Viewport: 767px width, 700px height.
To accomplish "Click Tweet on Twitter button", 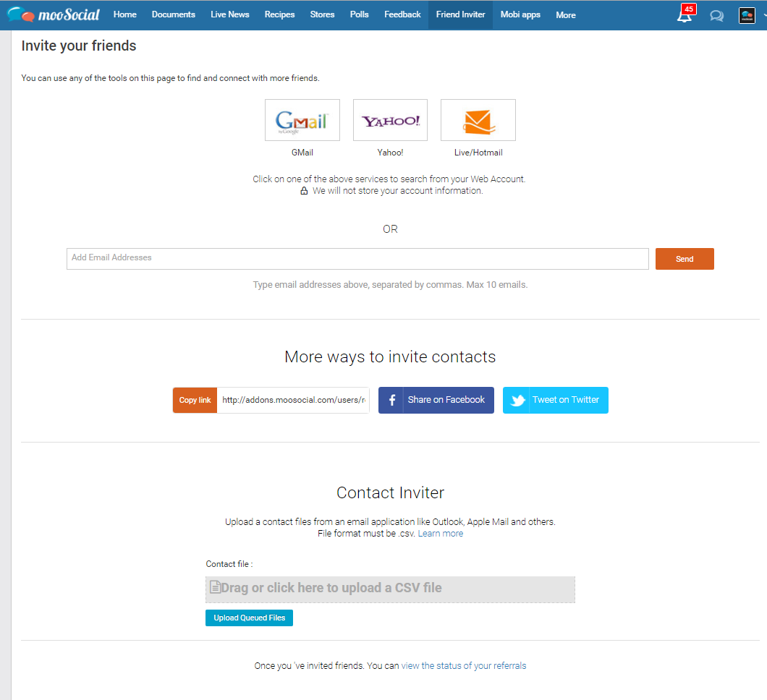I will pyautogui.click(x=556, y=401).
